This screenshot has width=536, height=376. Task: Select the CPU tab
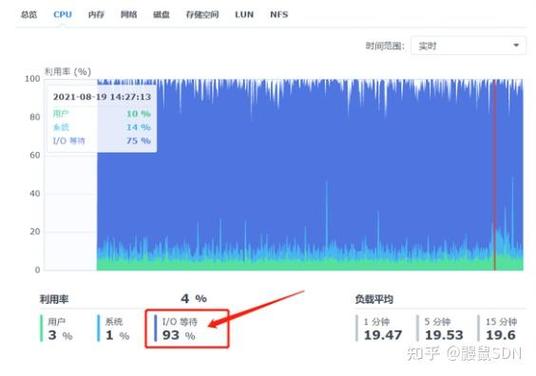point(63,15)
